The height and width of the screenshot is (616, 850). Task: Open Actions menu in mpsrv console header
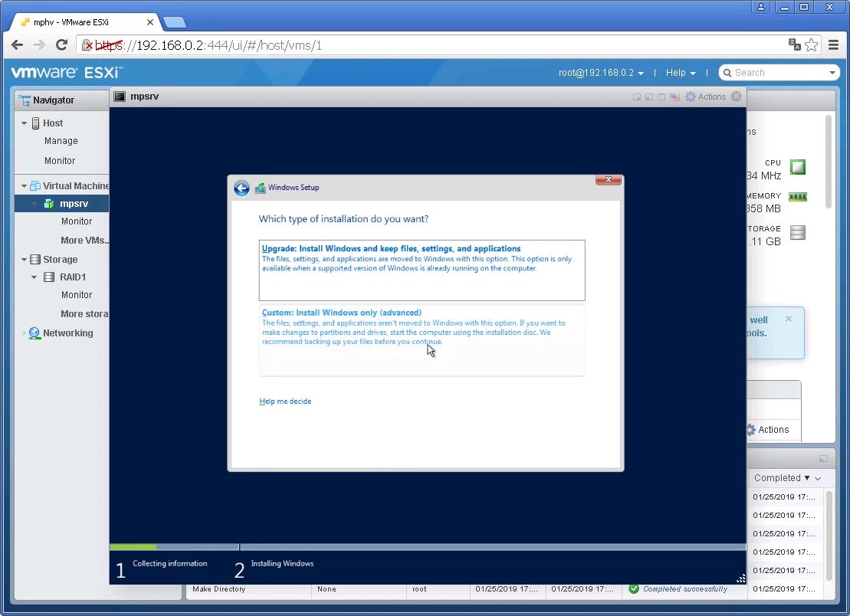[x=706, y=97]
